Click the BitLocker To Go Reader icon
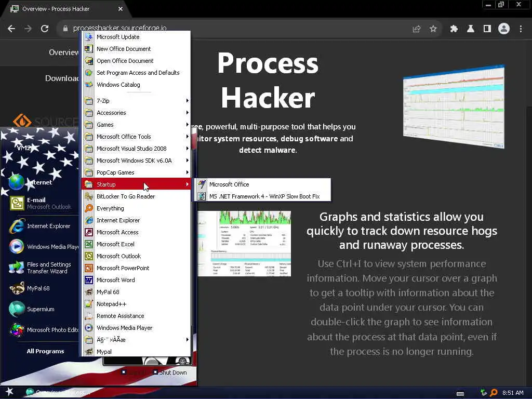The height and width of the screenshot is (399, 532). 89,196
